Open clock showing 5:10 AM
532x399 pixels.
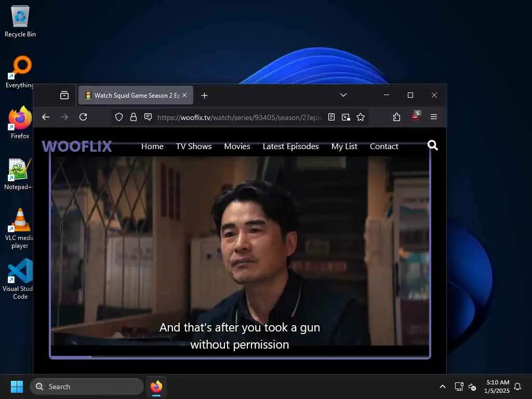tap(497, 387)
